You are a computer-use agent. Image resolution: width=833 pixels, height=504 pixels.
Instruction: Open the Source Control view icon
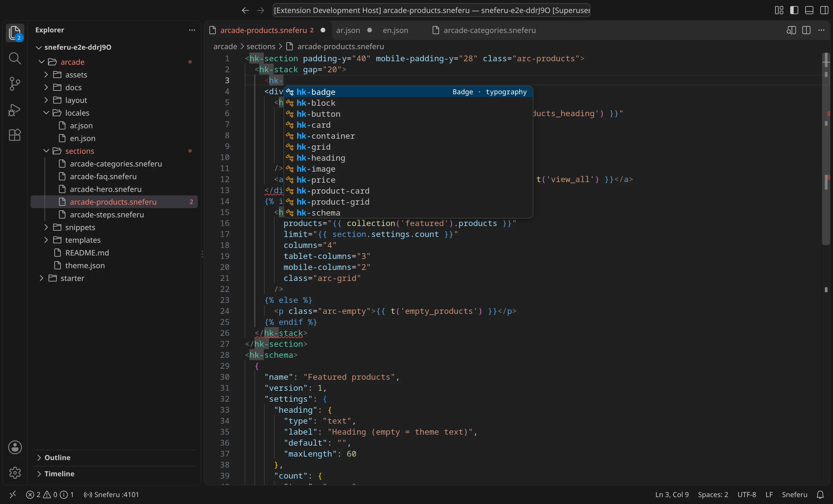point(15,84)
